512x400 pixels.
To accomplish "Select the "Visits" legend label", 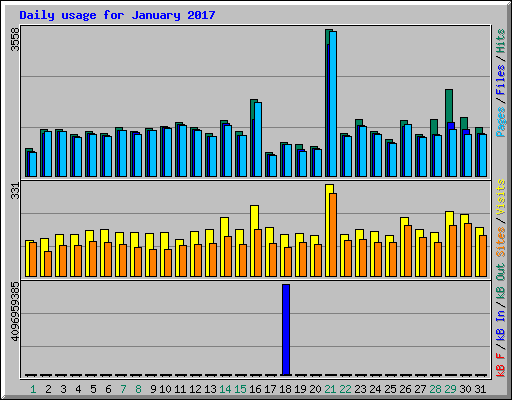I will [501, 197].
